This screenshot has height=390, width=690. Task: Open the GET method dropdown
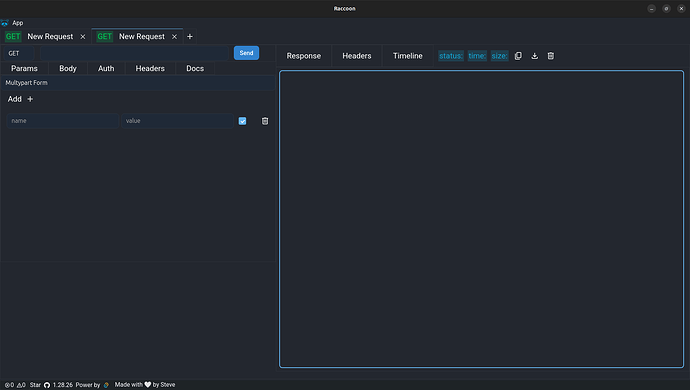(x=19, y=53)
